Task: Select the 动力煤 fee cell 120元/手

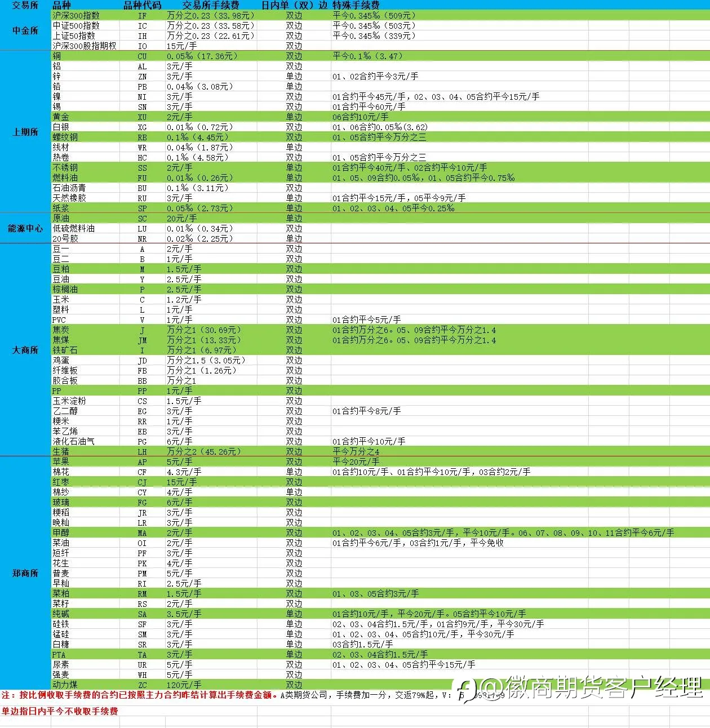Action: coord(184,685)
